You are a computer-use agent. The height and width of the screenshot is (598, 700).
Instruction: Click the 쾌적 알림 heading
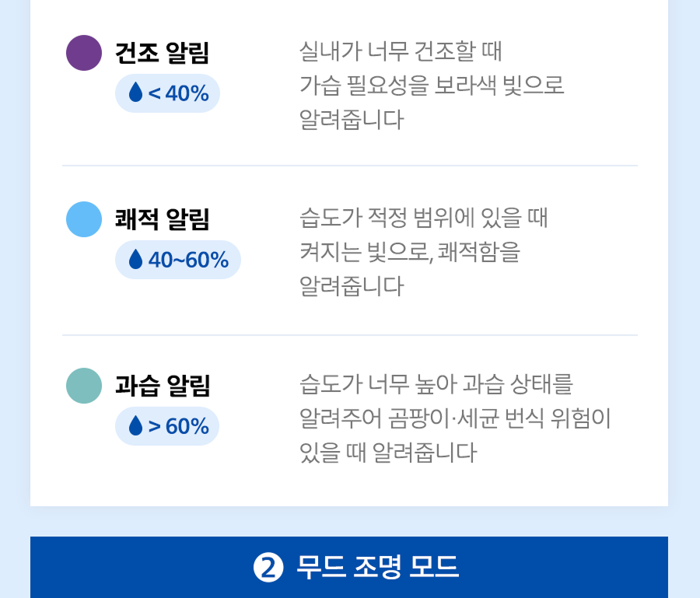click(163, 219)
